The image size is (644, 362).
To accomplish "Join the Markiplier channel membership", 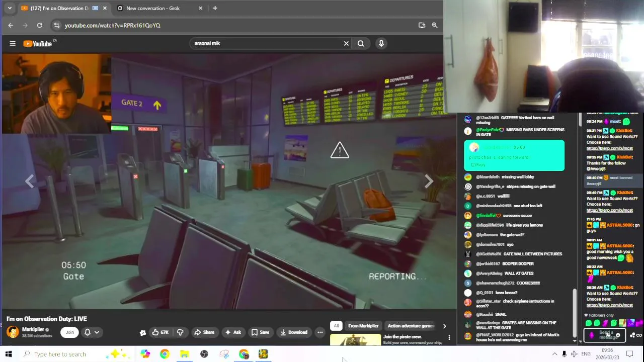I will (69, 332).
